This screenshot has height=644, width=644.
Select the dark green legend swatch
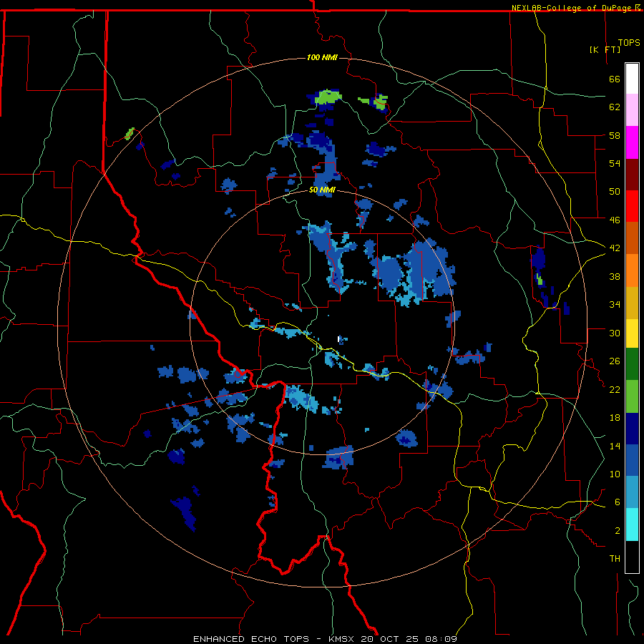[x=632, y=364]
